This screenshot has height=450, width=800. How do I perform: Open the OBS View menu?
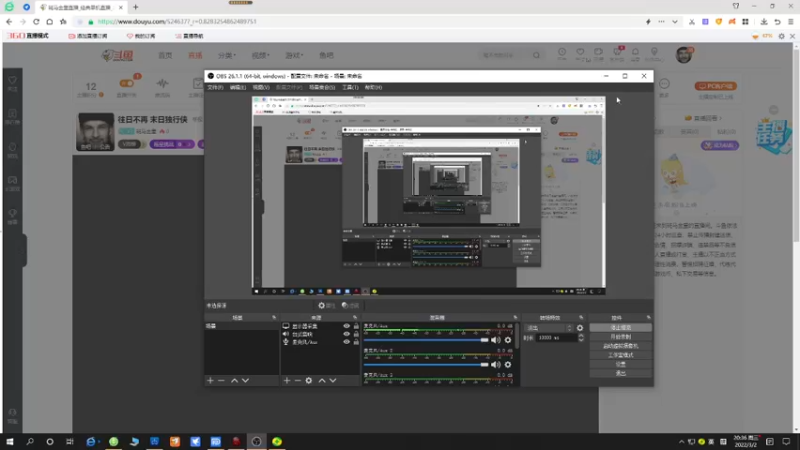[261, 87]
